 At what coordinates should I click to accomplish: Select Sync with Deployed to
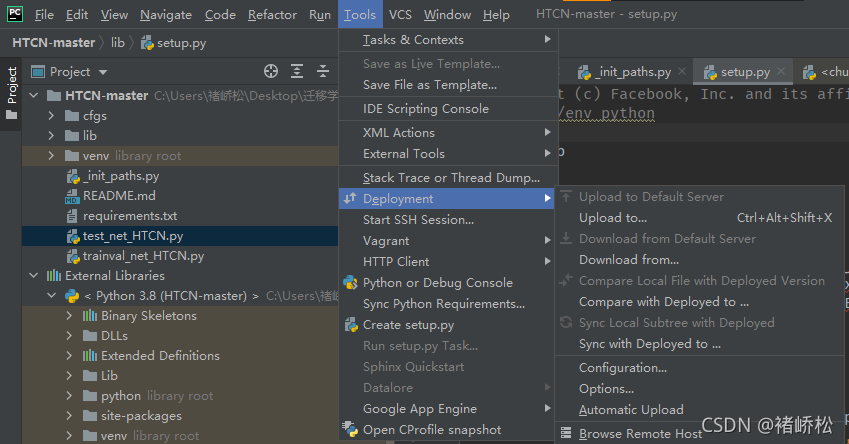point(700,344)
